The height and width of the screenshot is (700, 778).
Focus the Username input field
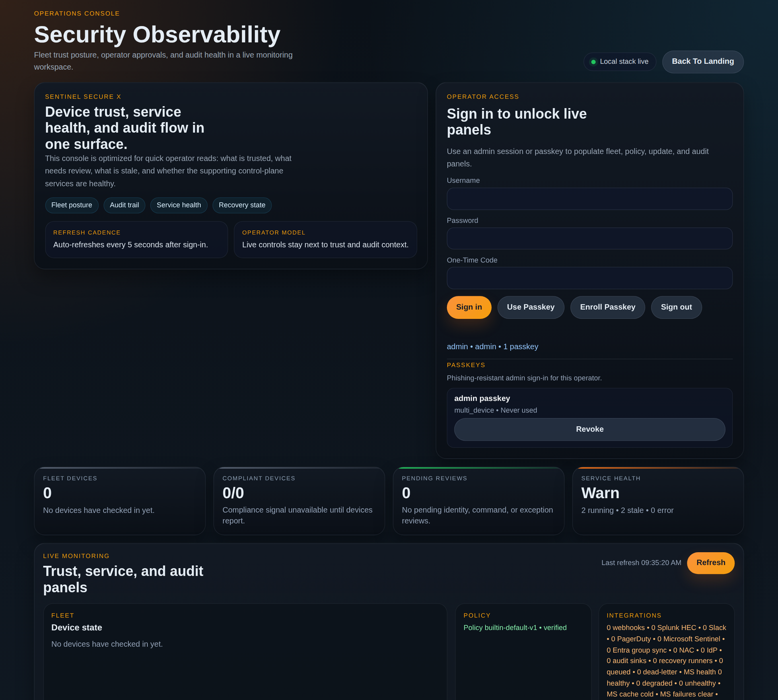(589, 199)
